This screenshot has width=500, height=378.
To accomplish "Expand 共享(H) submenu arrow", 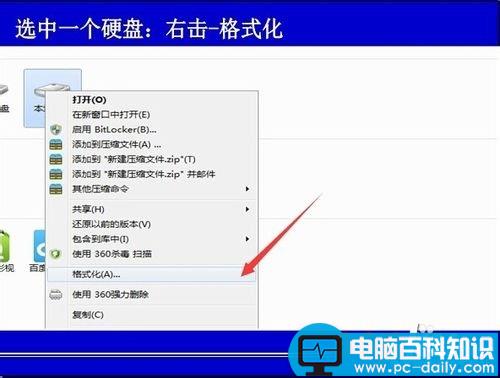I will (x=247, y=209).
